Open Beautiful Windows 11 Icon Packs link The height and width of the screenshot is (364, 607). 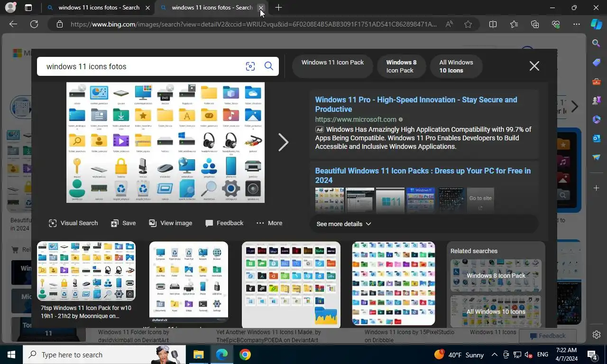pyautogui.click(x=423, y=175)
